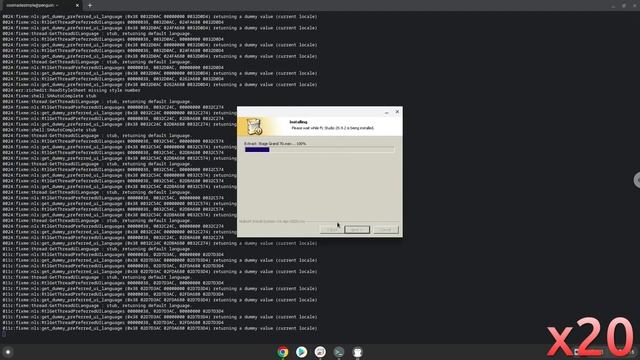The image size is (640, 360).
Task: Click the Cancel button in installer
Action: pyautogui.click(x=386, y=230)
